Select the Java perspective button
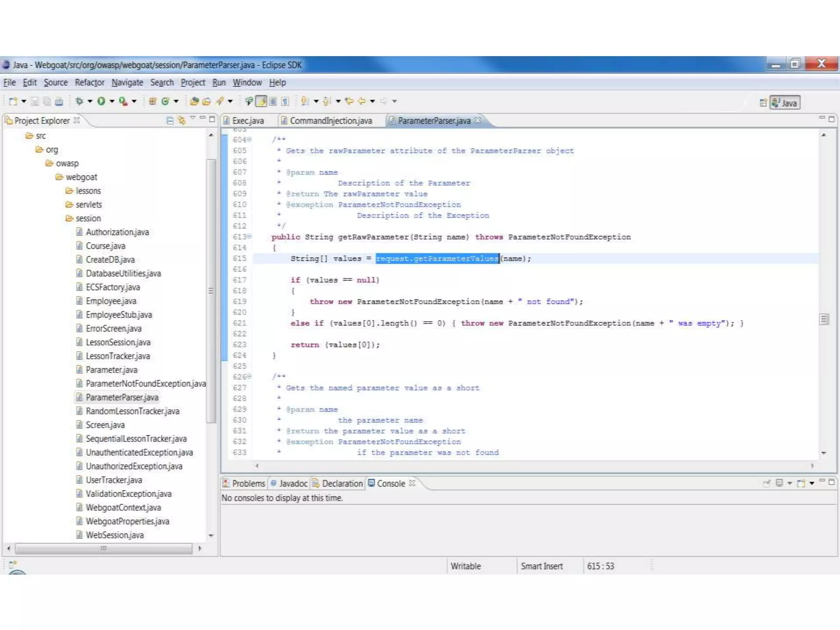This screenshot has height=630, width=840. point(785,103)
